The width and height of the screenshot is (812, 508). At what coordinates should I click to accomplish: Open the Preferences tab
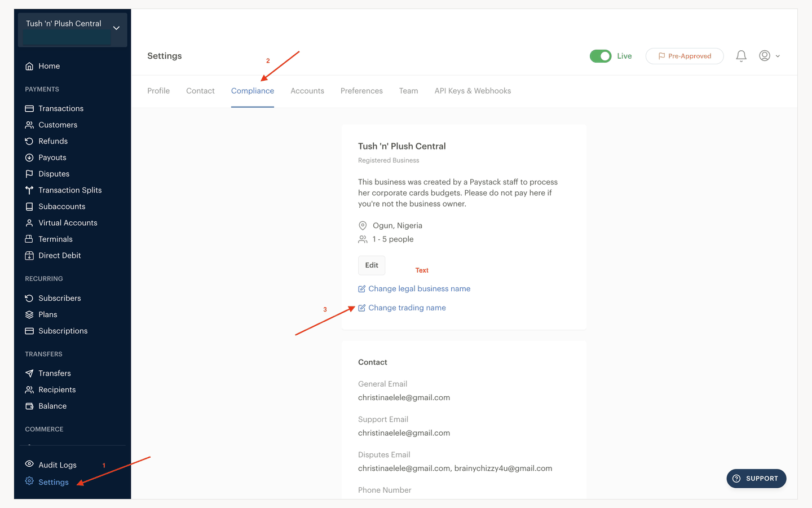click(x=361, y=91)
